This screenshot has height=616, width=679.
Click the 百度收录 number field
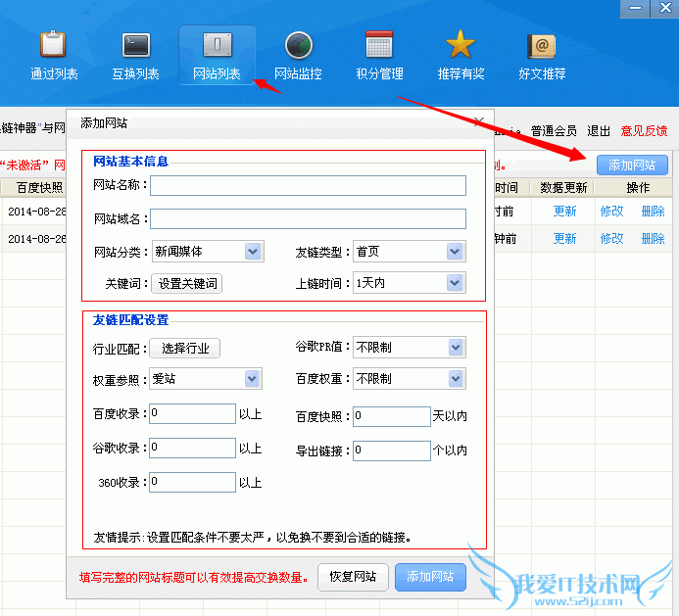(x=192, y=414)
